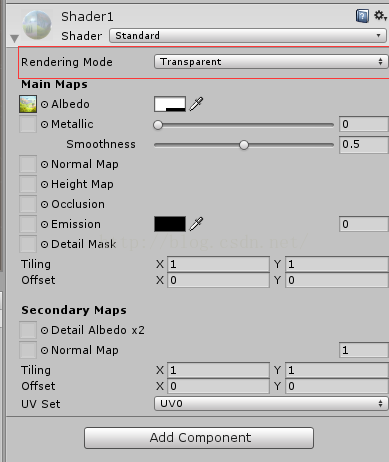389x462 pixels.
Task: Select texture via Height Map picker icon
Action: [x=44, y=184]
